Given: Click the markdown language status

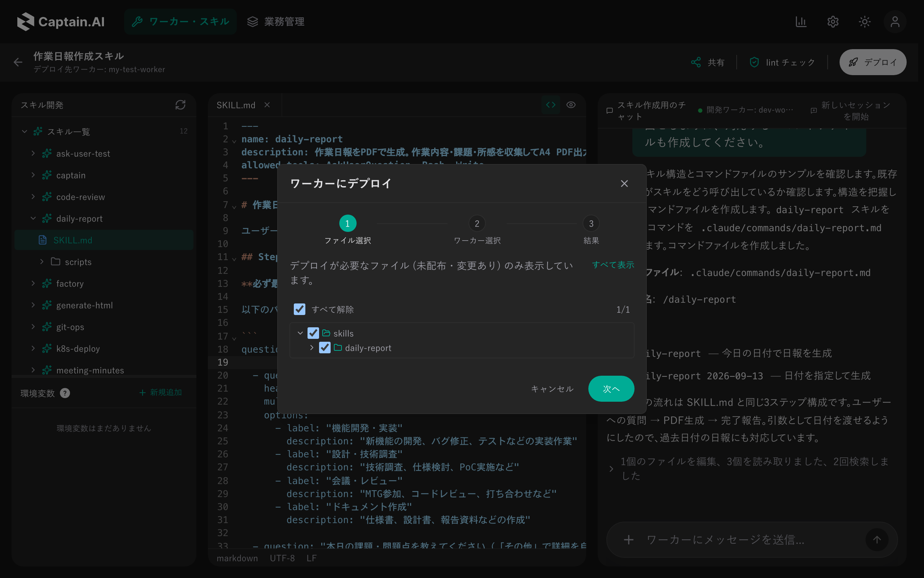Looking at the screenshot, I should [237, 558].
